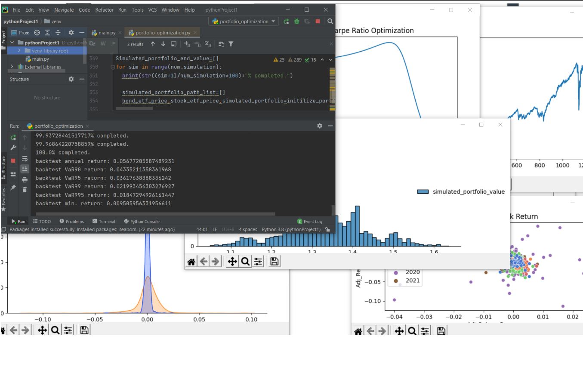
Task: Select the pan tool in the histogram window
Action: pyautogui.click(x=232, y=261)
